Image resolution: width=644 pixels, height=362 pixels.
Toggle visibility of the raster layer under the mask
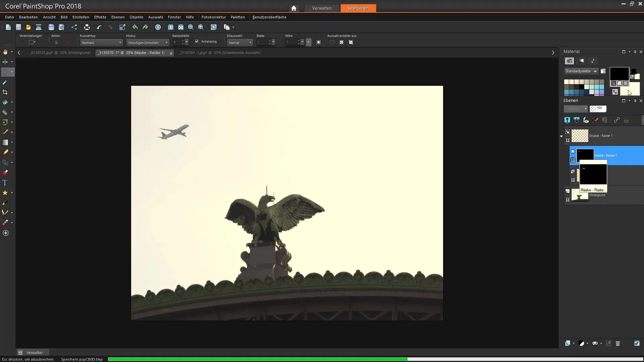[x=573, y=180]
